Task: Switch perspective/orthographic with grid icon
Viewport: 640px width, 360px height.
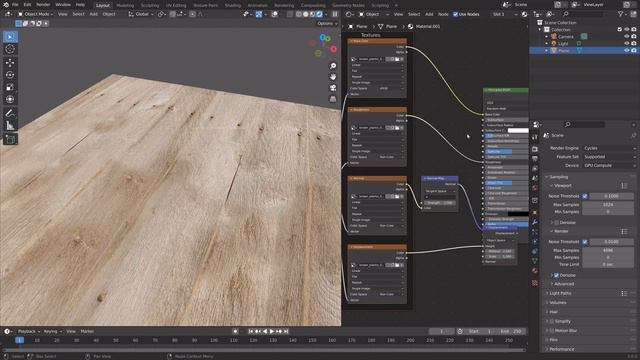Action: [x=333, y=99]
